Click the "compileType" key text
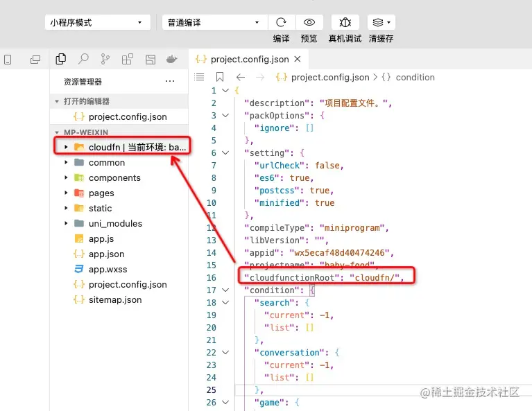532x411 pixels. point(277,228)
